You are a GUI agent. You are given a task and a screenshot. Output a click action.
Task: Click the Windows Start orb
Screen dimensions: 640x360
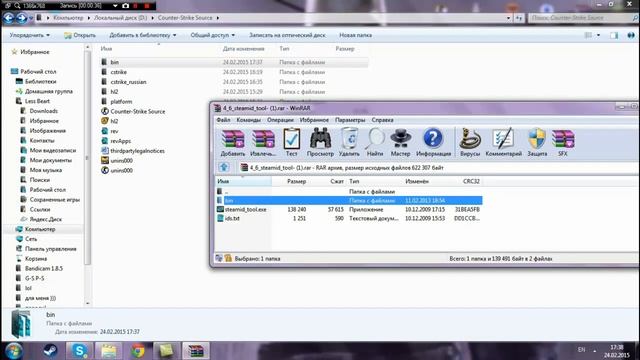pos(14,351)
